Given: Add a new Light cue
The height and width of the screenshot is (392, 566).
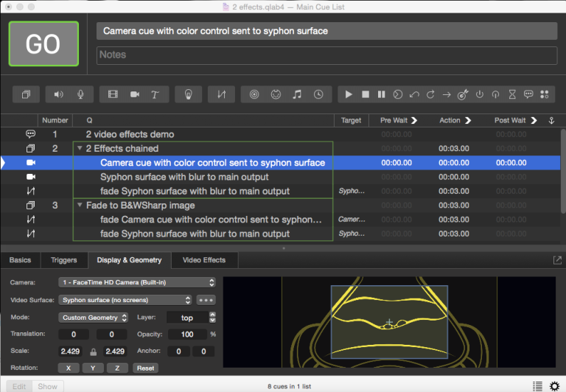Looking at the screenshot, I should (x=188, y=94).
